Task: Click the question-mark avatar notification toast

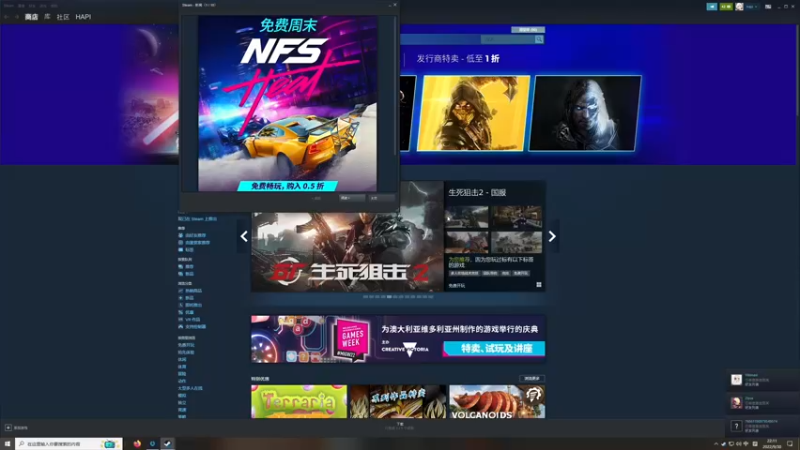Action: pos(763,426)
